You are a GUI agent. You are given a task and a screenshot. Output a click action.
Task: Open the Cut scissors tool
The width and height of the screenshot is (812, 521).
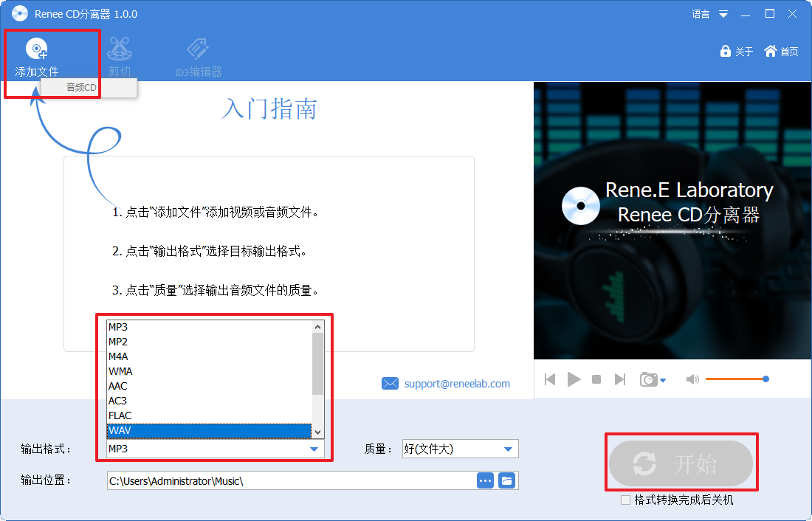coord(120,49)
